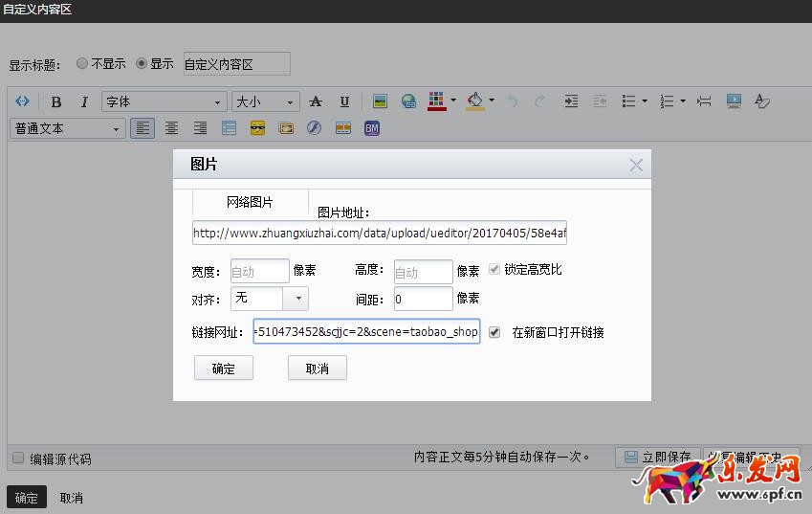
Task: Click the background color paint bucket icon
Action: point(475,101)
